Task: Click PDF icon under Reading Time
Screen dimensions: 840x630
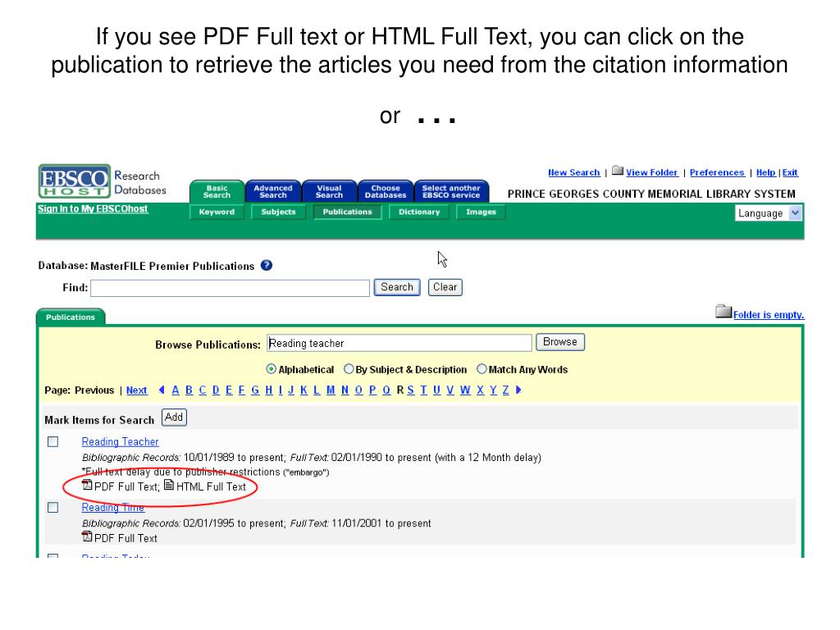Action: click(x=87, y=536)
